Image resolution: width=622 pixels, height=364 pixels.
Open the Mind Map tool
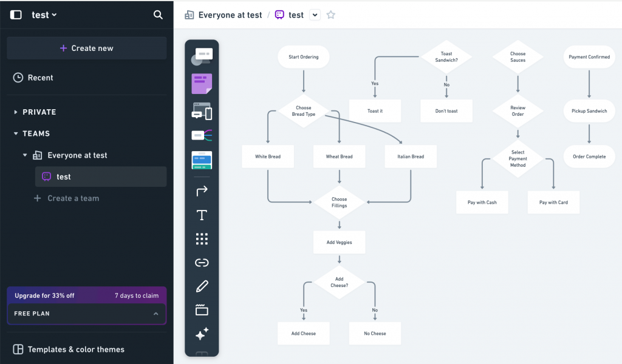(x=202, y=135)
